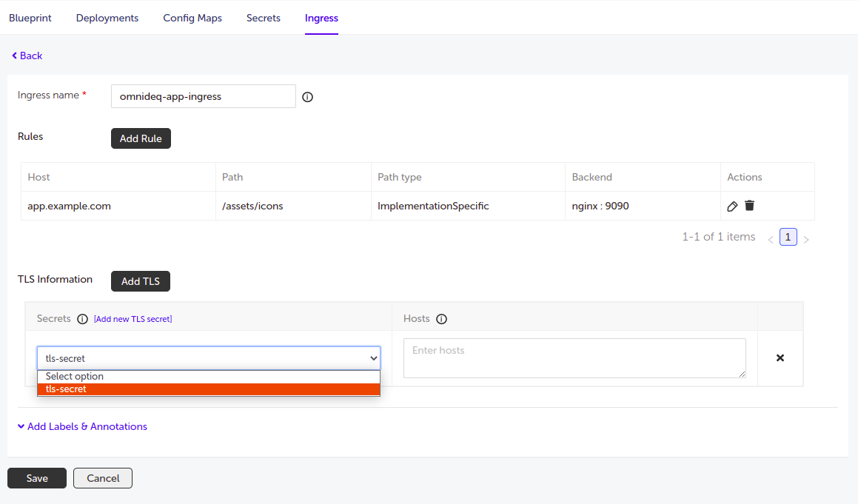Select the Ingress tab
This screenshot has width=858, height=504.
[x=321, y=18]
